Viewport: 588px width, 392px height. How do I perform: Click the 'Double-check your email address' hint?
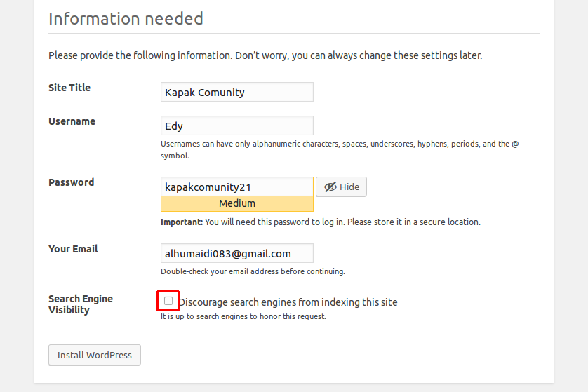253,271
